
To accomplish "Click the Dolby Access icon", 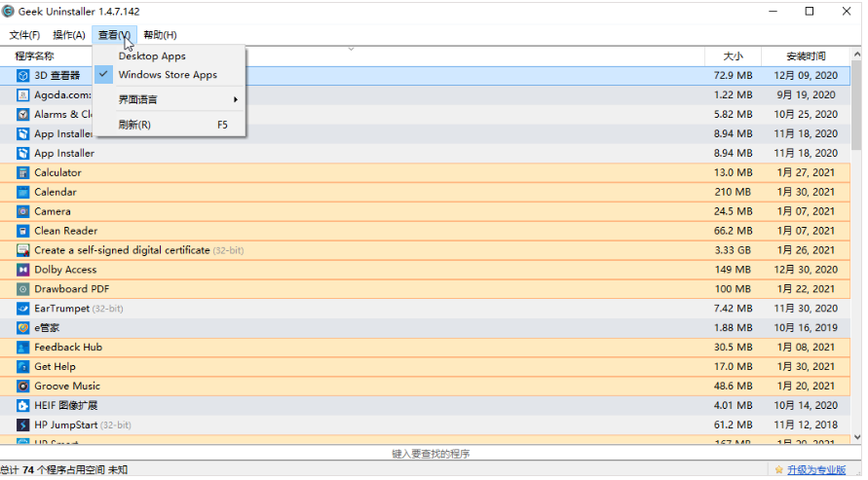I will point(23,270).
